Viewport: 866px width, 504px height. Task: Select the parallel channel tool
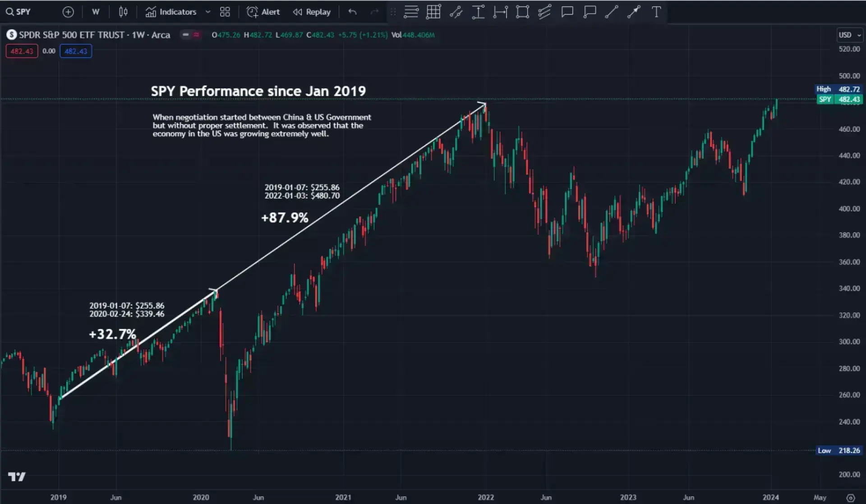point(545,12)
